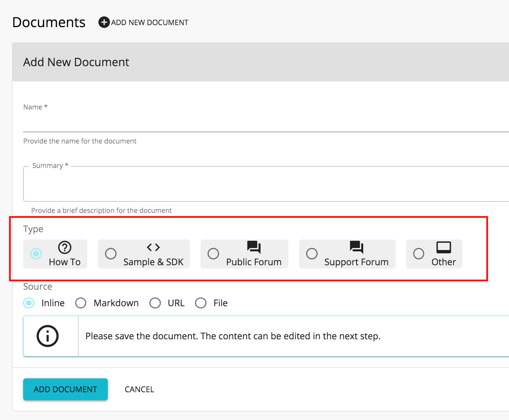Screen dimensions: 509x420
Task: Click the question mark icon on How To
Action: coord(65,247)
